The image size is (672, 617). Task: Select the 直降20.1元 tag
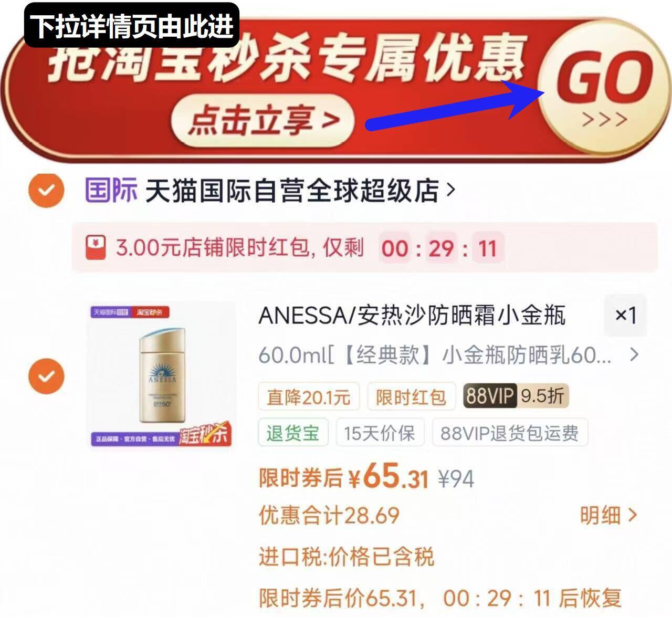click(x=309, y=396)
